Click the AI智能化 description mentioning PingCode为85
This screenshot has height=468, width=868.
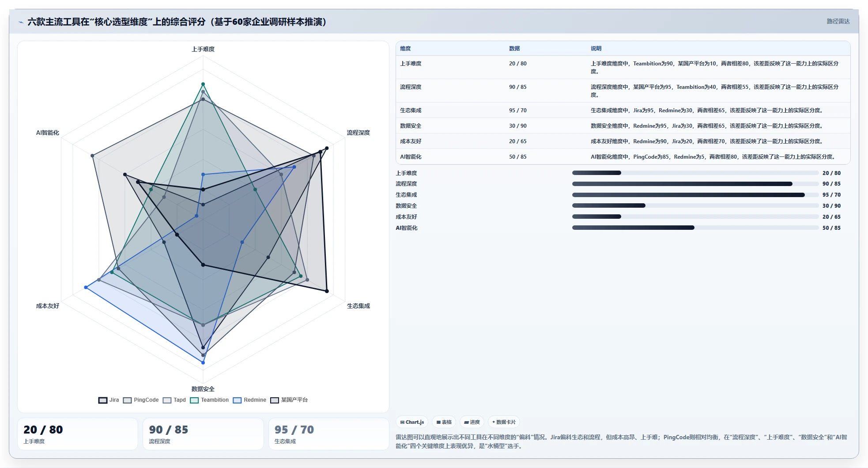tap(713, 157)
